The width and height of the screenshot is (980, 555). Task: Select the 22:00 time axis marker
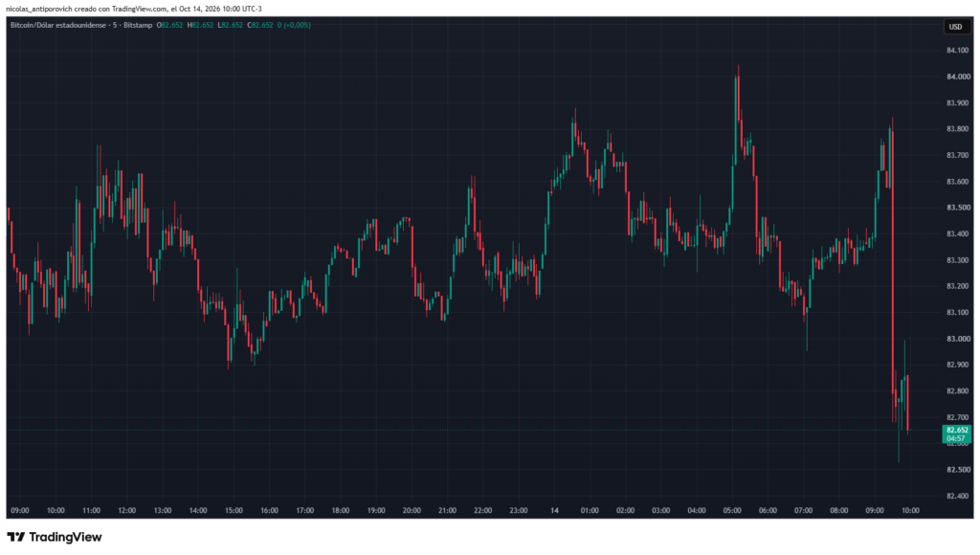click(x=482, y=511)
